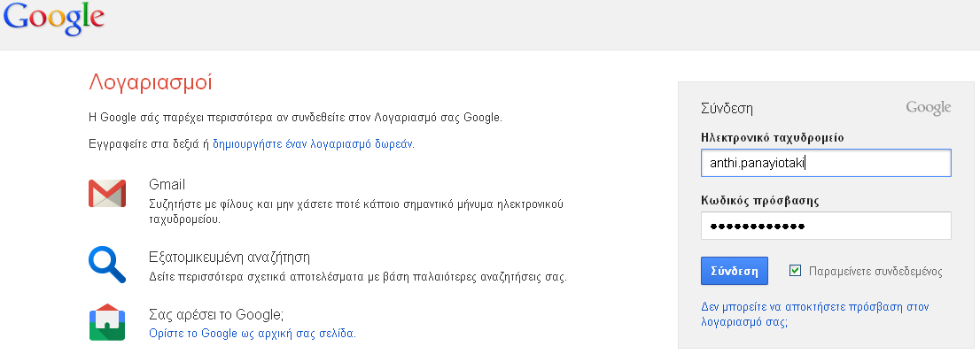Viewport: 980px width, 354px height.
Task: Click the Ορίστε το Google ως αρχική σας σελίδα link
Action: point(252,334)
